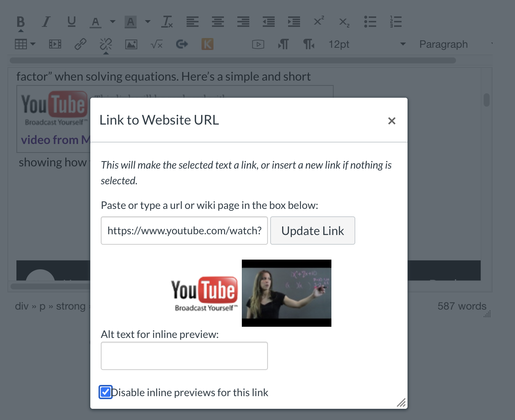Viewport: 515px width, 420px height.
Task: Toggle bold formatting
Action: 21,22
